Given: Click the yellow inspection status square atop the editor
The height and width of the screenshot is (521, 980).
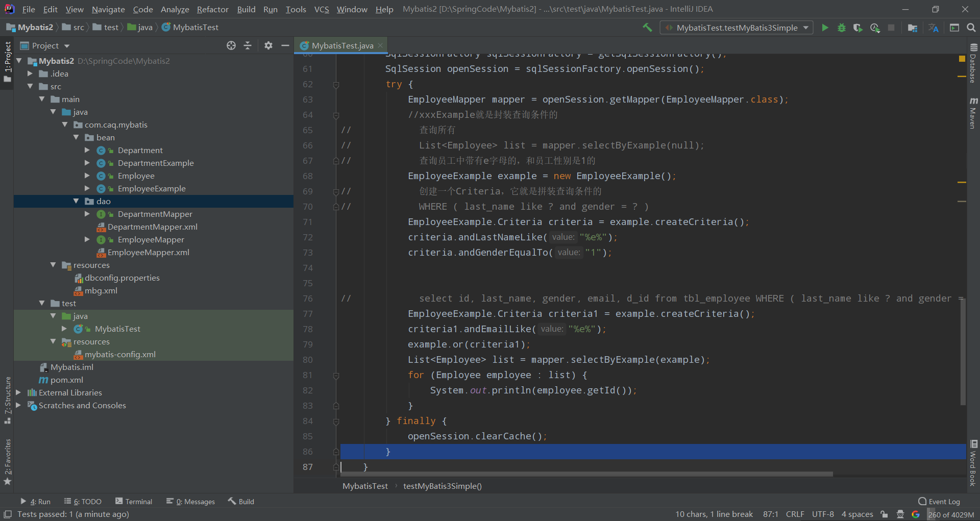Looking at the screenshot, I should [x=962, y=59].
